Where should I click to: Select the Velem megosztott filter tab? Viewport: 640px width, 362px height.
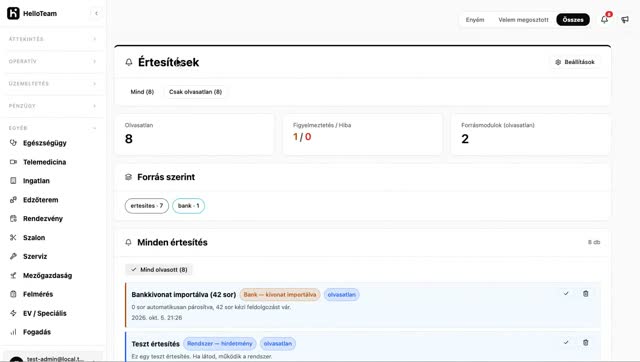tap(523, 20)
